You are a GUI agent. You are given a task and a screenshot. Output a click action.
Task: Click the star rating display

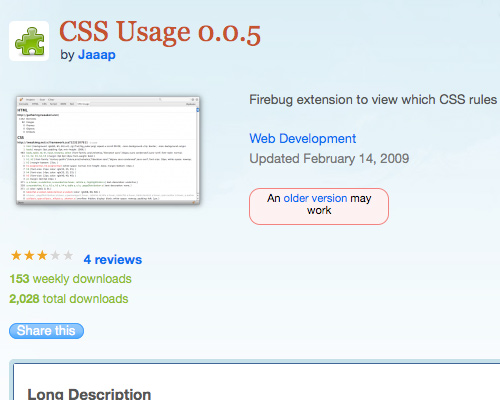[x=42, y=256]
